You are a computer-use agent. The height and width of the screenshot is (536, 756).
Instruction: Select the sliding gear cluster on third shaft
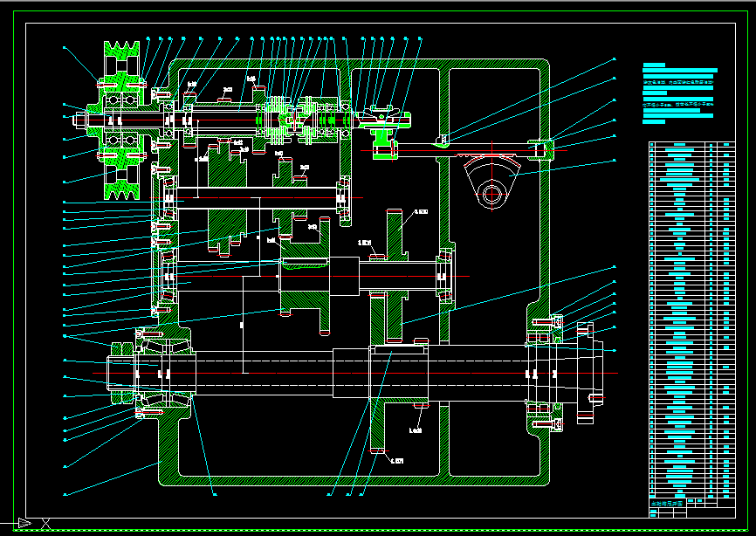coord(305,275)
